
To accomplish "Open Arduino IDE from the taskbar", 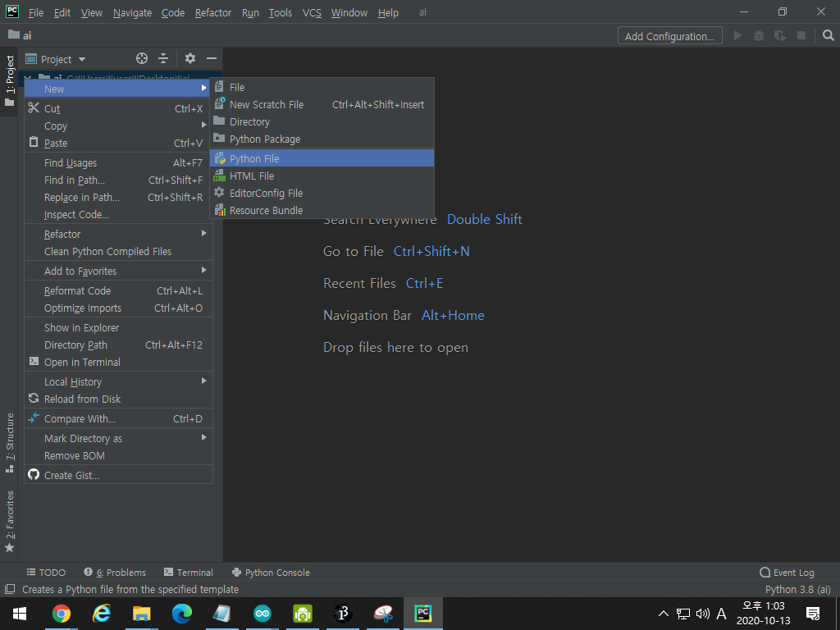I will [262, 614].
